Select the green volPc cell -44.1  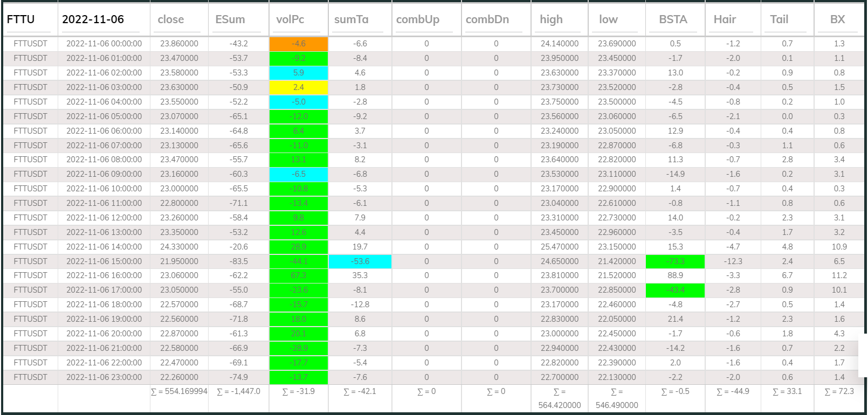point(299,261)
